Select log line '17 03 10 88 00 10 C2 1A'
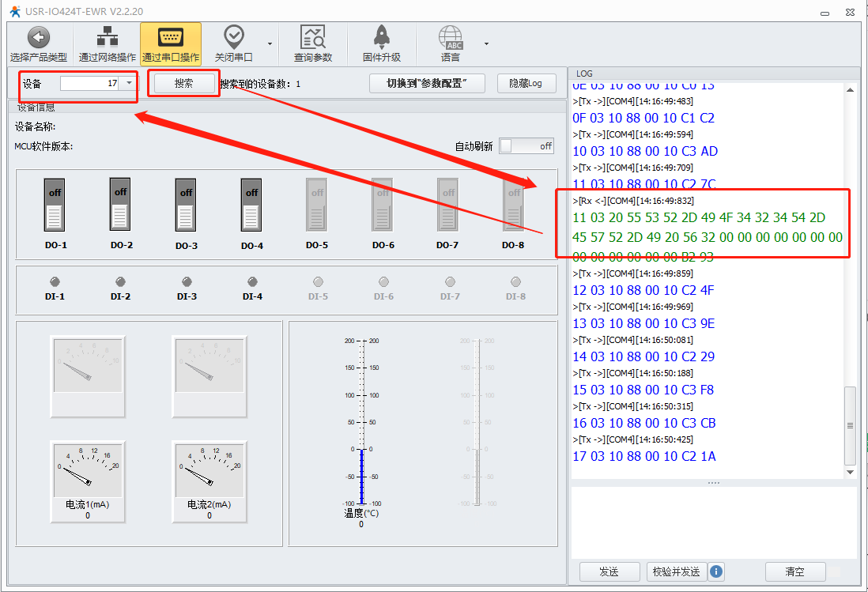 (644, 457)
